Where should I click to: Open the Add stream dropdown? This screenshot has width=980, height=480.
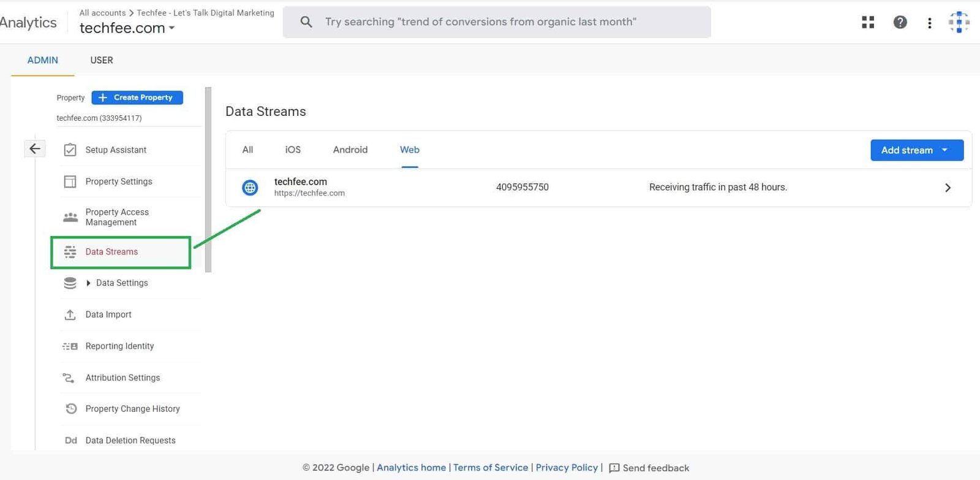tap(917, 150)
